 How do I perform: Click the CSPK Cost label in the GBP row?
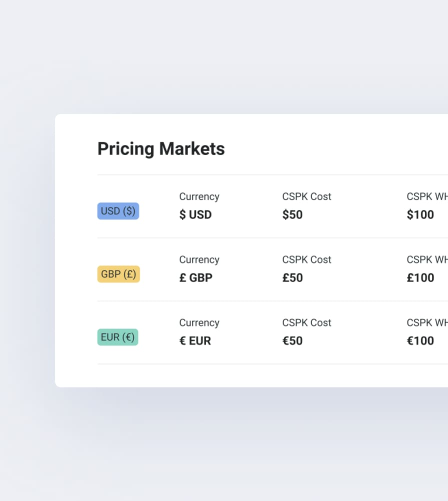(x=306, y=259)
